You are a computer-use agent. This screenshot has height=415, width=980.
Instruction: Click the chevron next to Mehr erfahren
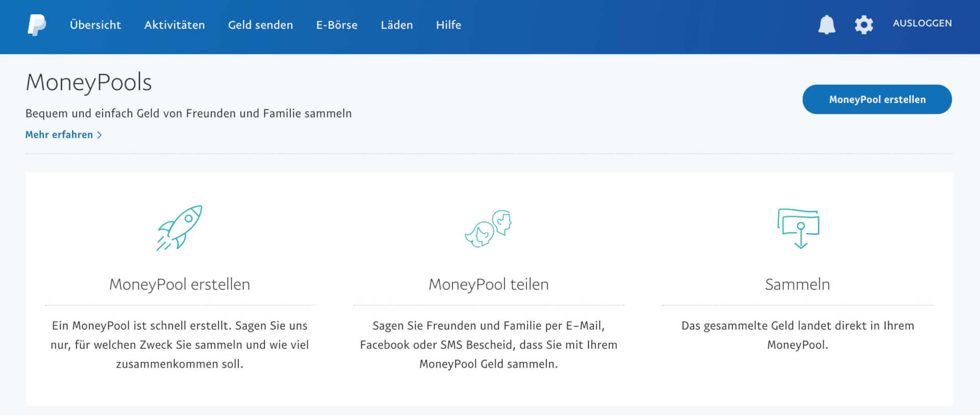[100, 135]
